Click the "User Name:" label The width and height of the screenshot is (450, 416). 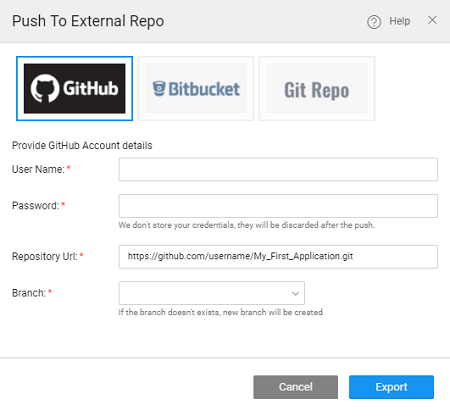(x=38, y=169)
